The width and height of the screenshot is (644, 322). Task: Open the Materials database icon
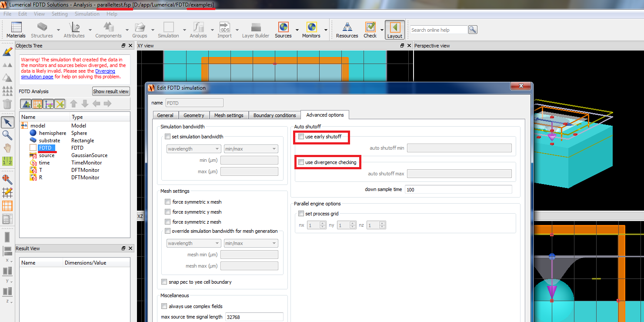16,27
